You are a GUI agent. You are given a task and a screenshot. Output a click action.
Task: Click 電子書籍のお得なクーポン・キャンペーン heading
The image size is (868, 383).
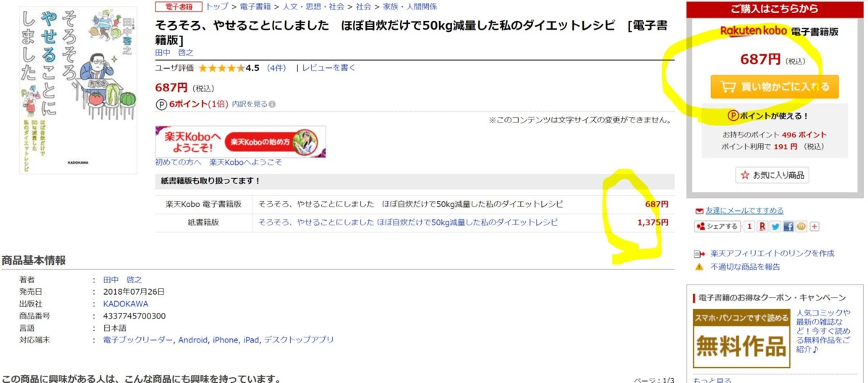tap(772, 298)
